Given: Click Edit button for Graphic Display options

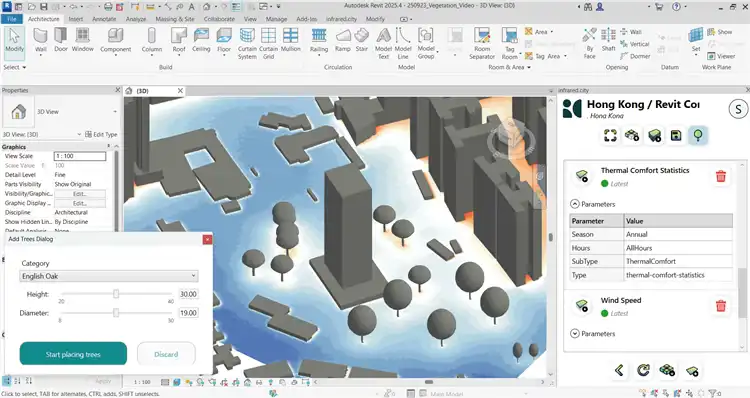Looking at the screenshot, I should point(80,203).
